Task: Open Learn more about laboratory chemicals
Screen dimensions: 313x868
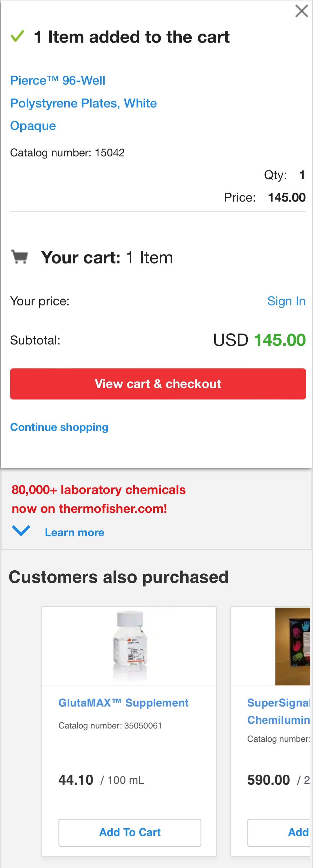Action: [x=75, y=533]
